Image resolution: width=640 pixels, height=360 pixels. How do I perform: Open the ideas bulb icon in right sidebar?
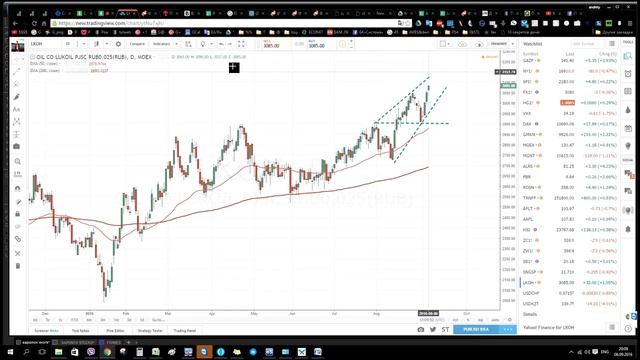click(628, 146)
